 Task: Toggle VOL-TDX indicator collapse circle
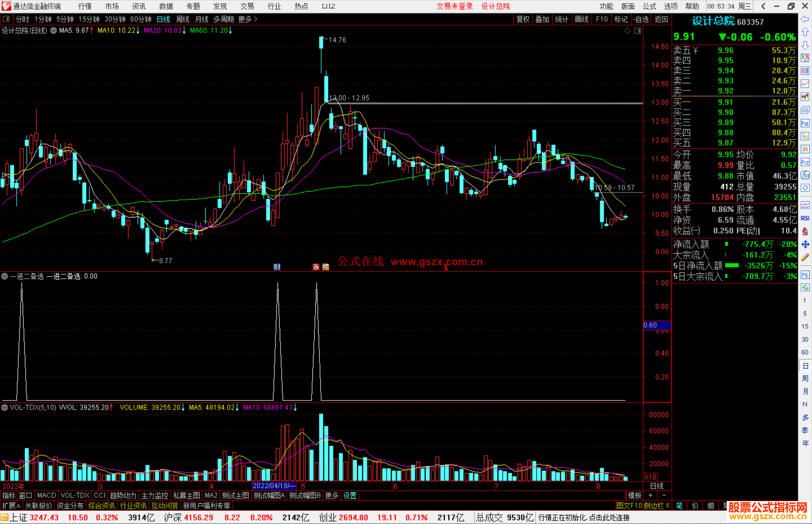pos(5,407)
